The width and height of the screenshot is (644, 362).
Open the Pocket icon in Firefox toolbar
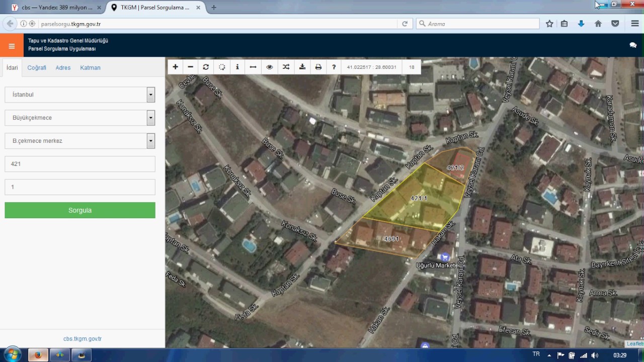615,24
